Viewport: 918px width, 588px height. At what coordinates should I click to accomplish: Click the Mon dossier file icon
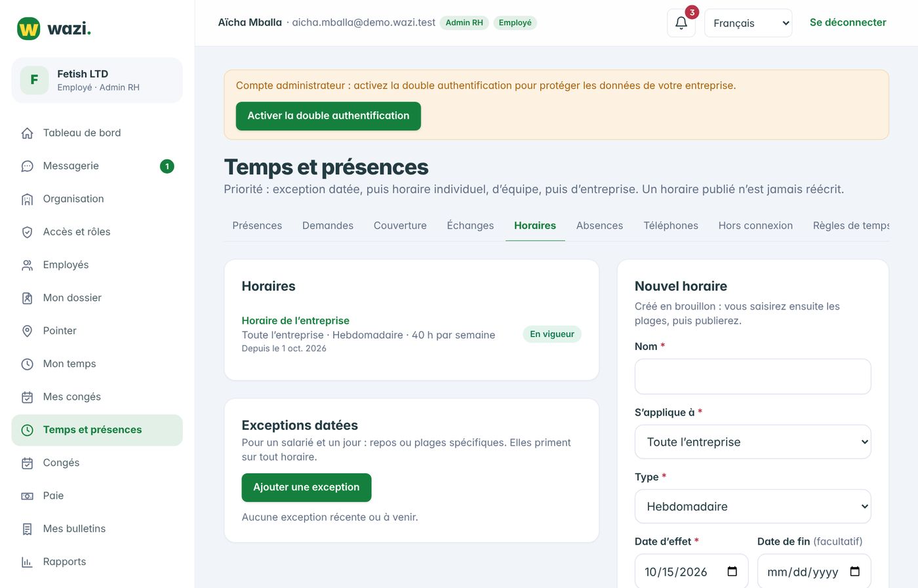click(x=27, y=298)
